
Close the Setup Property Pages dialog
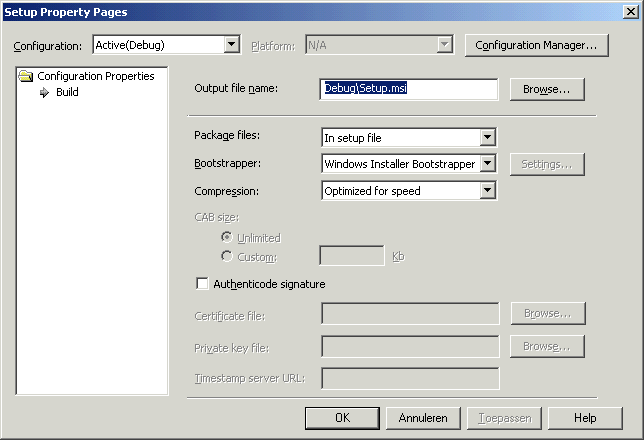coord(630,11)
